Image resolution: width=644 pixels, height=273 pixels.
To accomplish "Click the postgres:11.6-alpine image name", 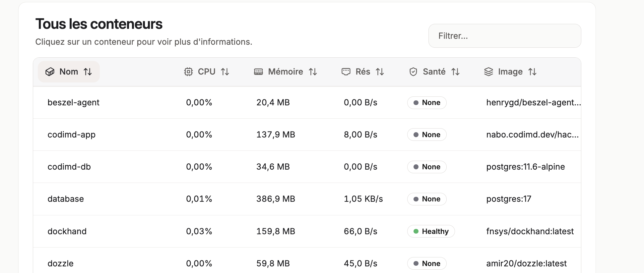I will click(526, 167).
